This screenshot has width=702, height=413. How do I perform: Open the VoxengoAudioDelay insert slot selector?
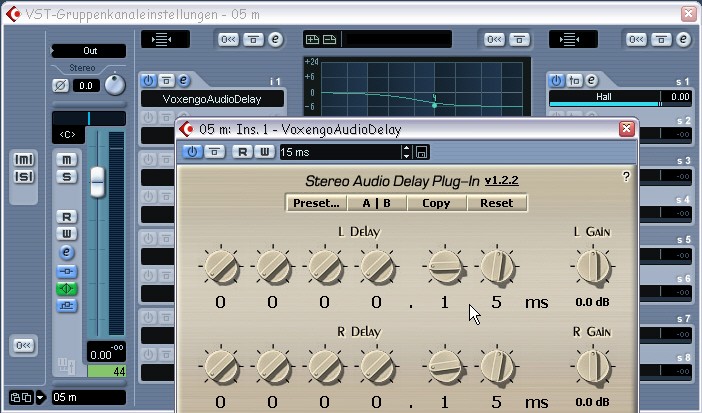tap(212, 99)
